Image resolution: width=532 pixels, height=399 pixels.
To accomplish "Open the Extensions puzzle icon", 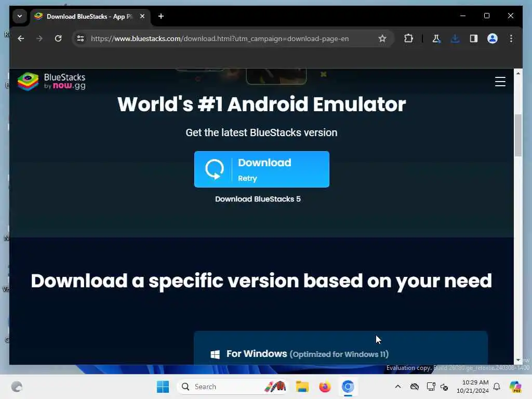I will click(x=408, y=38).
